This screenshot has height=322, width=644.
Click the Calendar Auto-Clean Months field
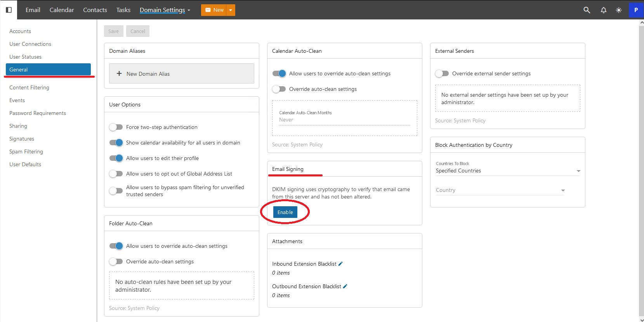[345, 117]
